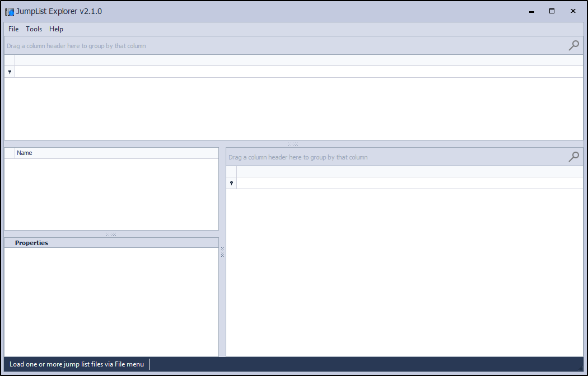Click the filter row input of the top grid
The height and width of the screenshot is (376, 588).
[299, 72]
